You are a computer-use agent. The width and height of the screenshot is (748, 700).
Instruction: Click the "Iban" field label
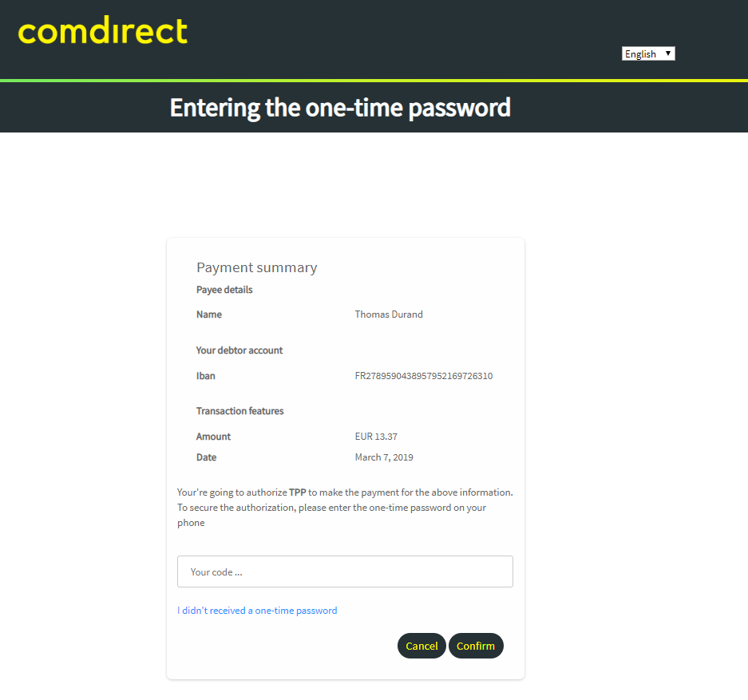coord(206,376)
